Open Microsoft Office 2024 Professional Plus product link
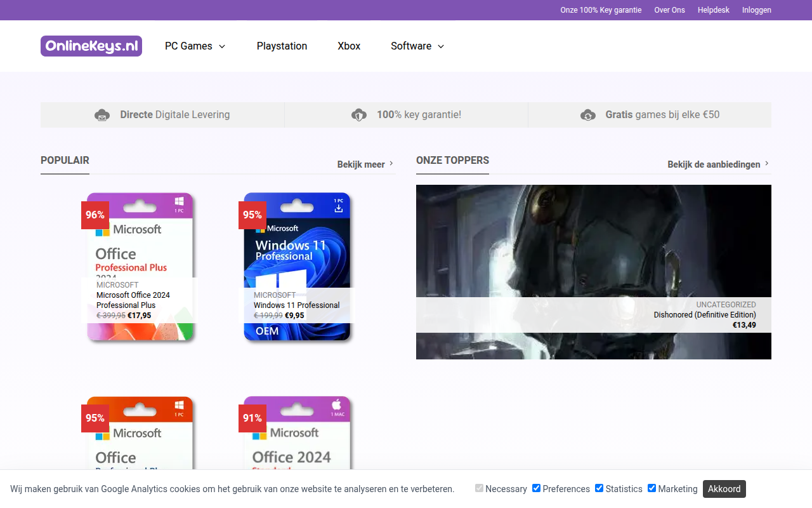Image resolution: width=812 pixels, height=508 pixels. point(133,300)
